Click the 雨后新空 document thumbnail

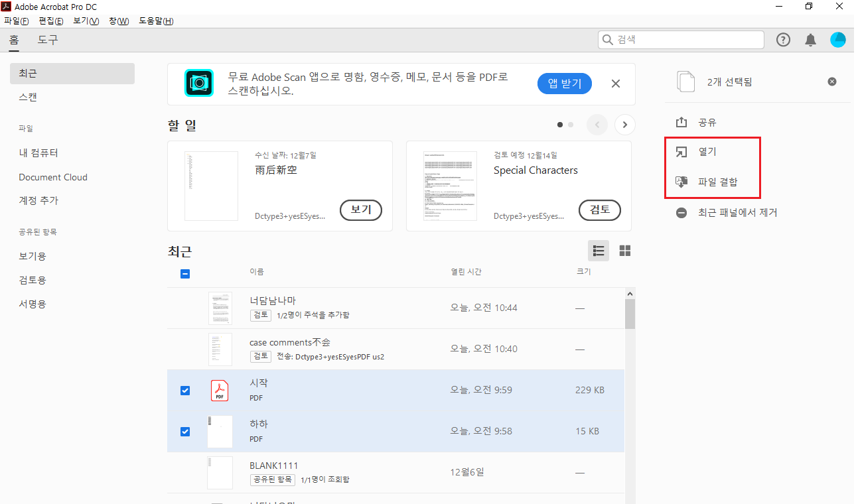tap(211, 186)
